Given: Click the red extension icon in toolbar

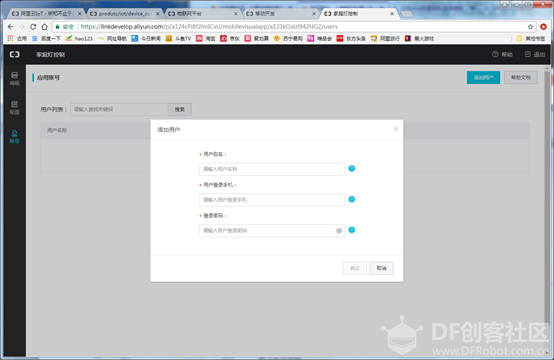Looking at the screenshot, I should 543,27.
